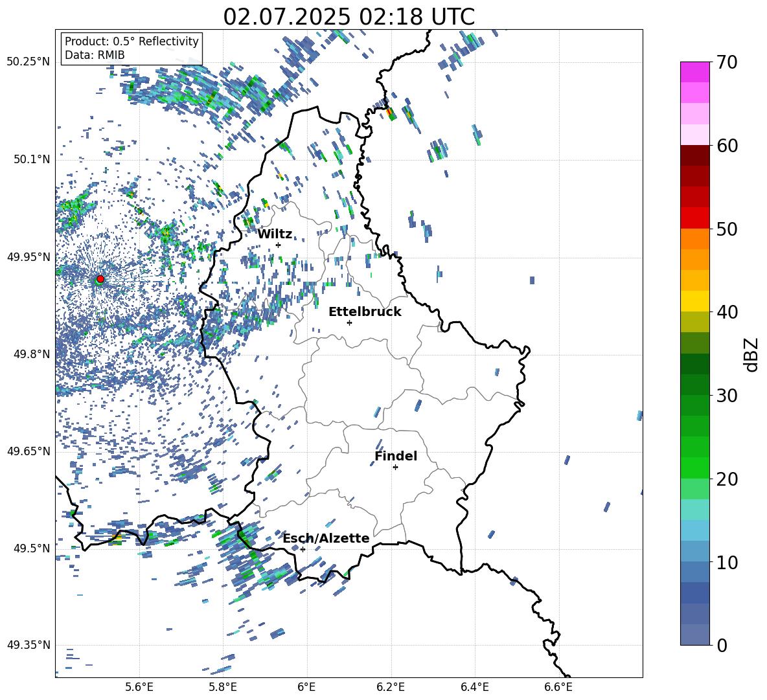The image size is (767, 700).
Task: Click the 6.6°E longitude label
Action: point(558,687)
